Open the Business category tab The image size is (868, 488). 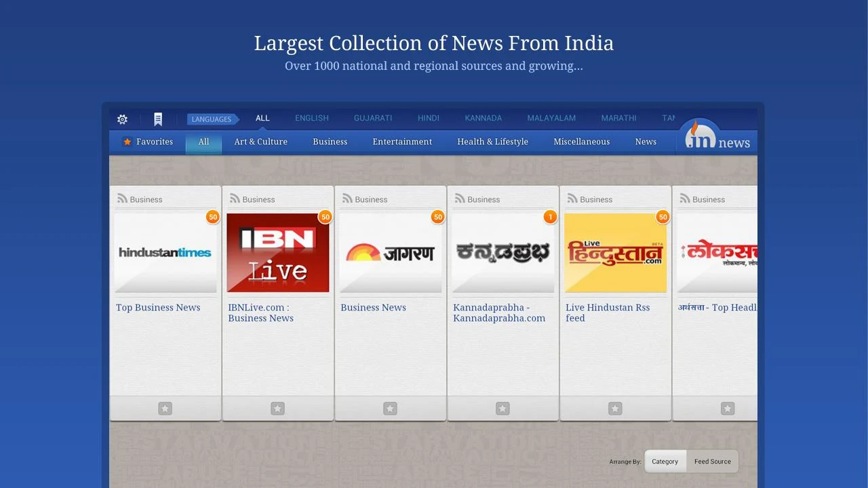click(330, 142)
